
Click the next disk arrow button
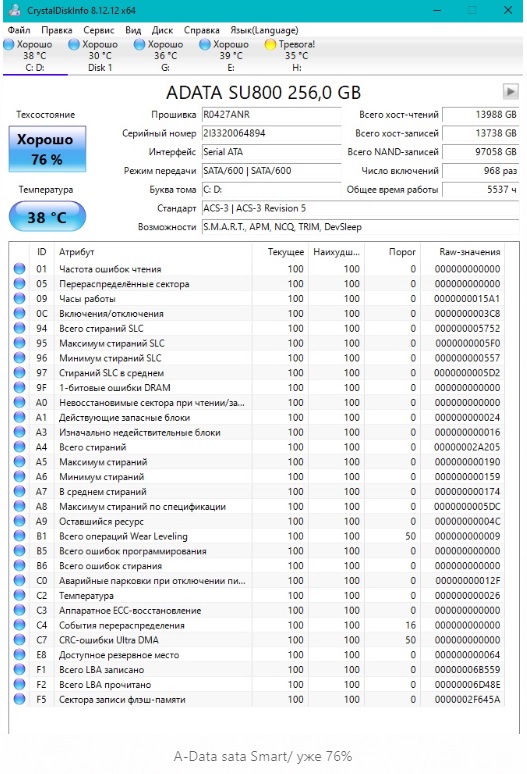510,91
